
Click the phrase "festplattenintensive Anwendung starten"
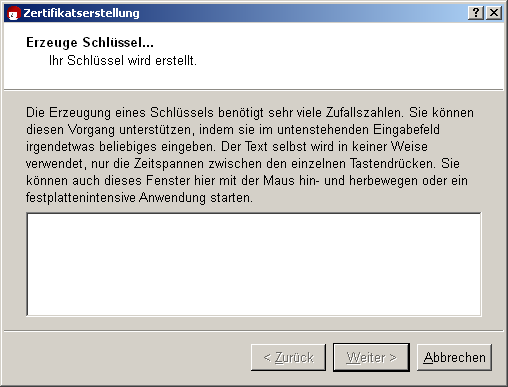pos(139,197)
